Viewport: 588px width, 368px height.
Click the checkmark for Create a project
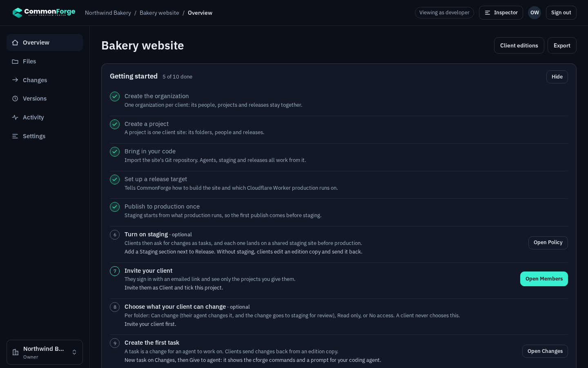pos(115,124)
